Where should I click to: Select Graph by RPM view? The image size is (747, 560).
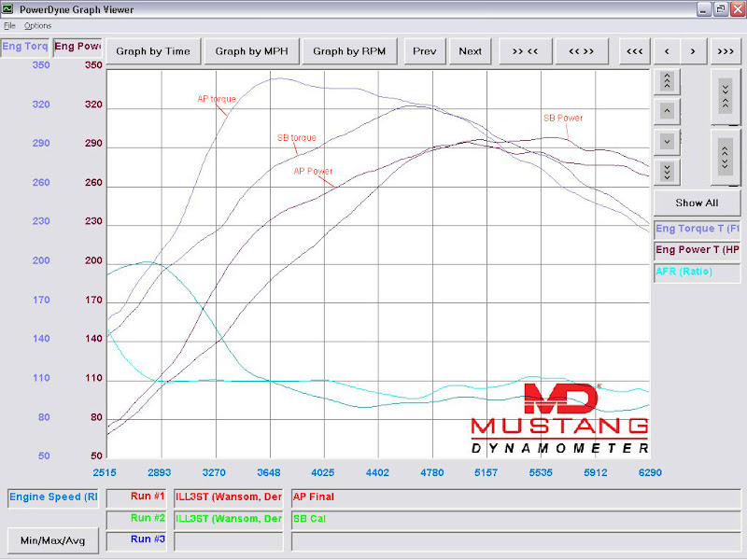(x=349, y=51)
